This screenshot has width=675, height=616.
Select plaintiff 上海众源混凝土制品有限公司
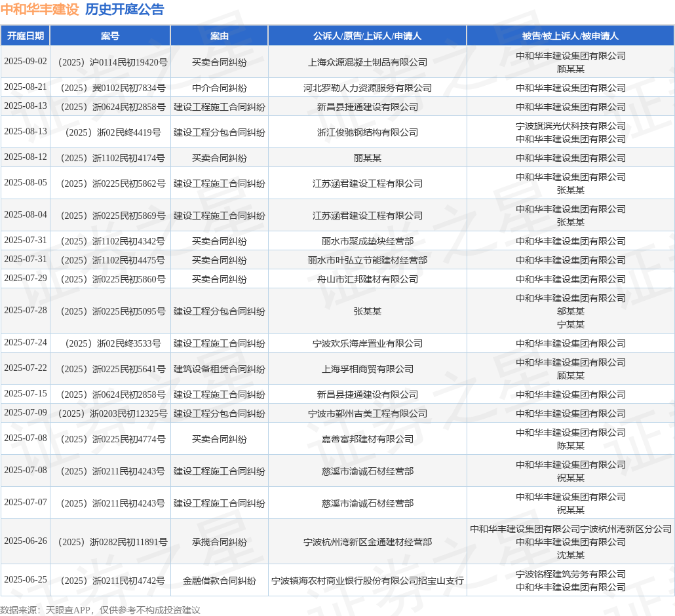coord(367,62)
